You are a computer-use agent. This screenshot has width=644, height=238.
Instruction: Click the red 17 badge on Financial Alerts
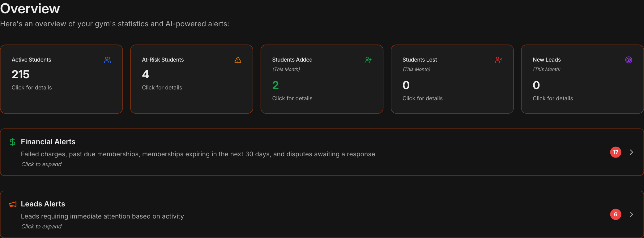[x=616, y=152]
